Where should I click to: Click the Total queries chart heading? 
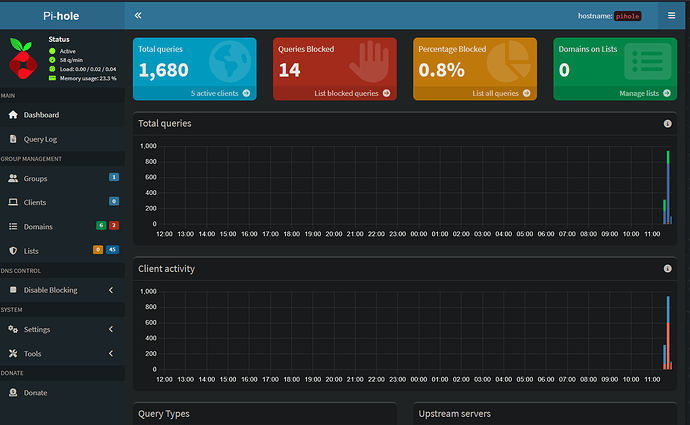point(165,124)
